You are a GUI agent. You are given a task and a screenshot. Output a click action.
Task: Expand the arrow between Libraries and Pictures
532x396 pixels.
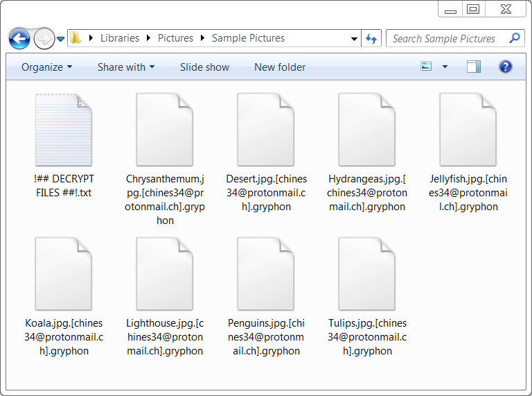(148, 38)
